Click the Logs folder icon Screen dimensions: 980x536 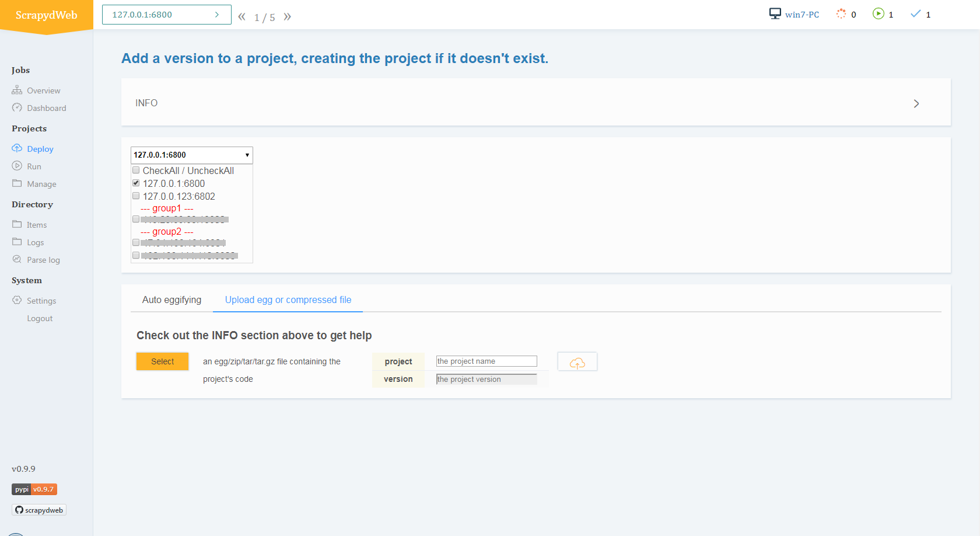click(x=17, y=242)
